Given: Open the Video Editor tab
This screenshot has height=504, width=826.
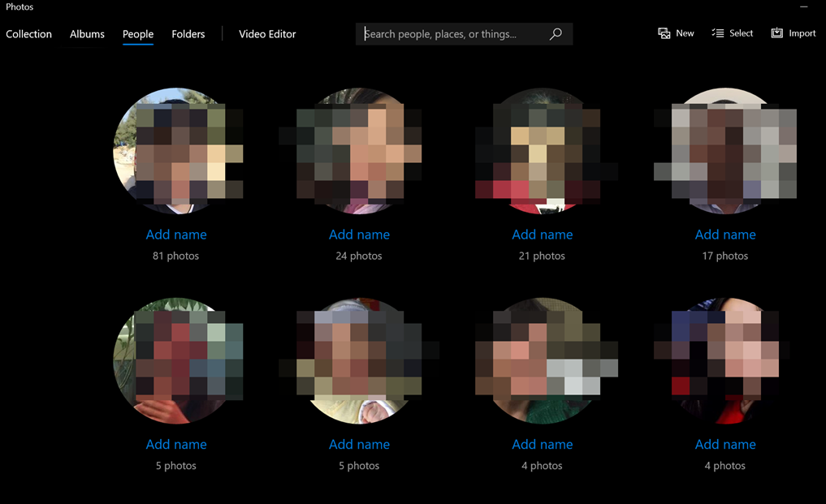Looking at the screenshot, I should (267, 34).
